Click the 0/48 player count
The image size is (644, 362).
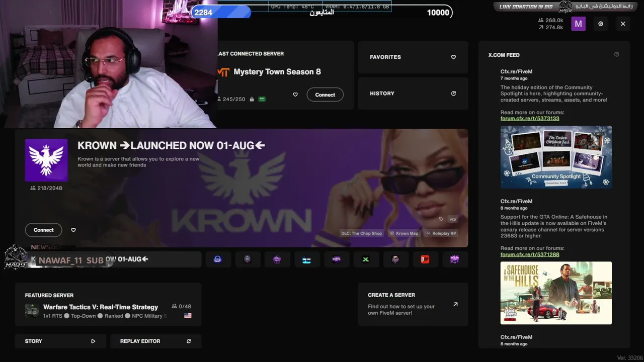point(182,306)
